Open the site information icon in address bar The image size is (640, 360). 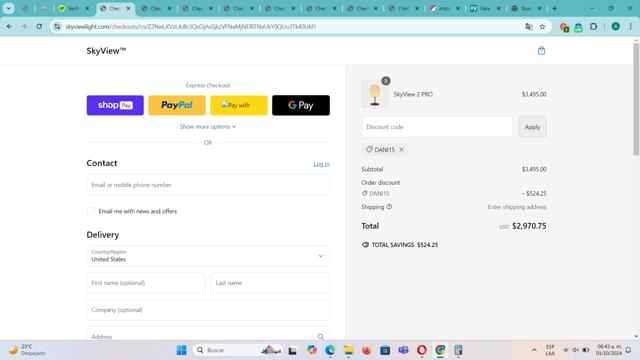click(x=57, y=26)
